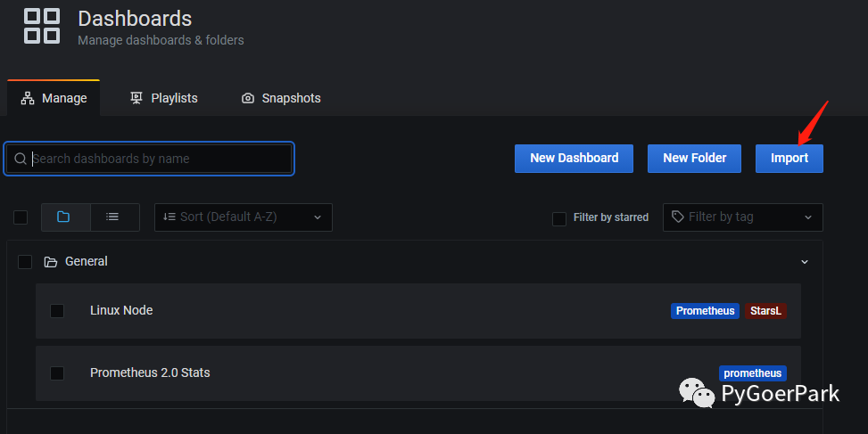
Task: Open the Filter by tag dropdown
Action: [x=742, y=217]
